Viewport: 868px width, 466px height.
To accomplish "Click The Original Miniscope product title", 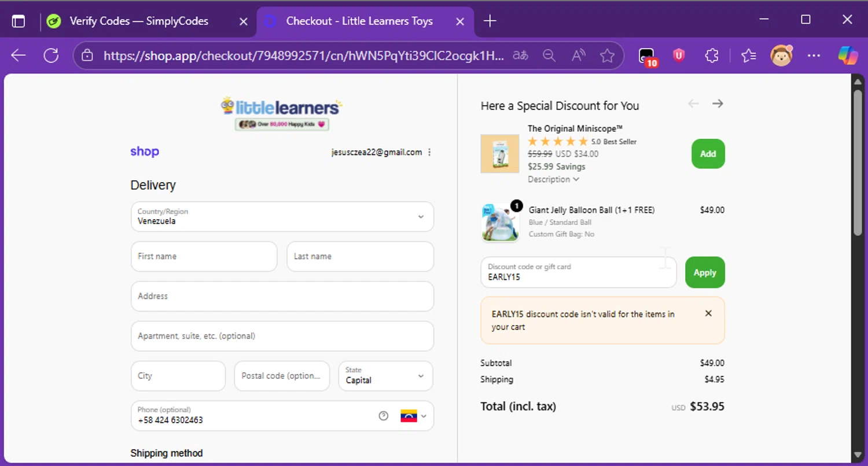I will (x=575, y=128).
